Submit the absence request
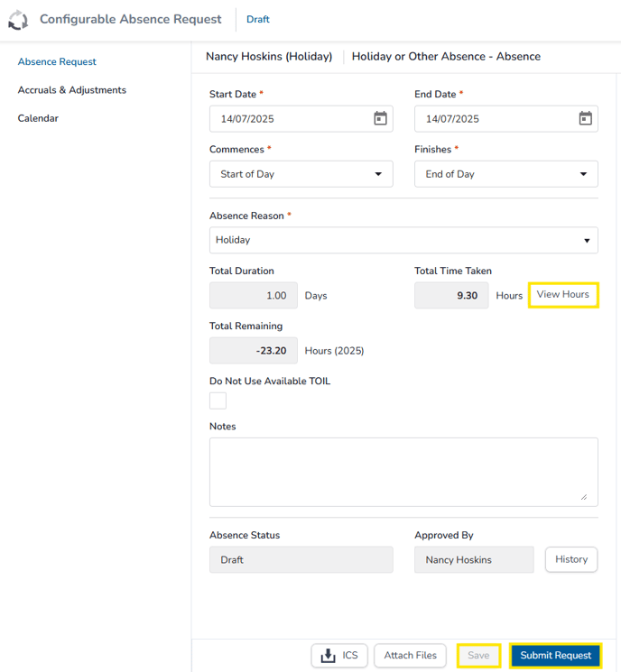Image resolution: width=621 pixels, height=672 pixels. click(x=555, y=655)
